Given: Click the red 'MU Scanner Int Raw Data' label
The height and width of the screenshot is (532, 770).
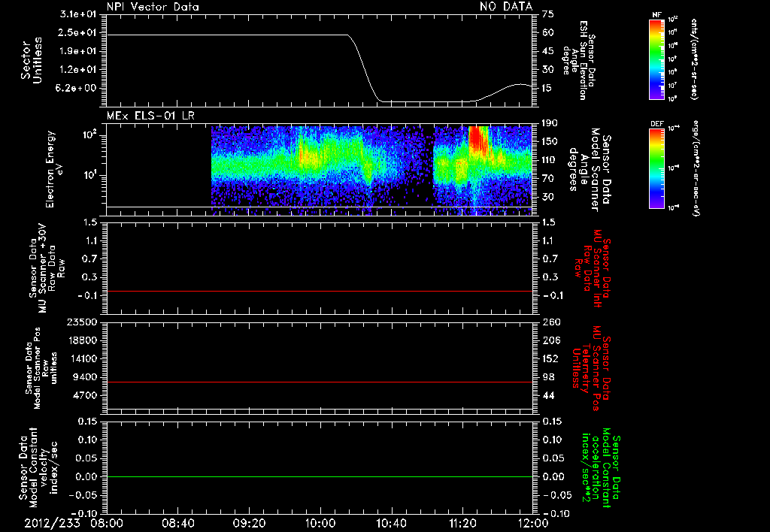Looking at the screenshot, I should [592, 268].
